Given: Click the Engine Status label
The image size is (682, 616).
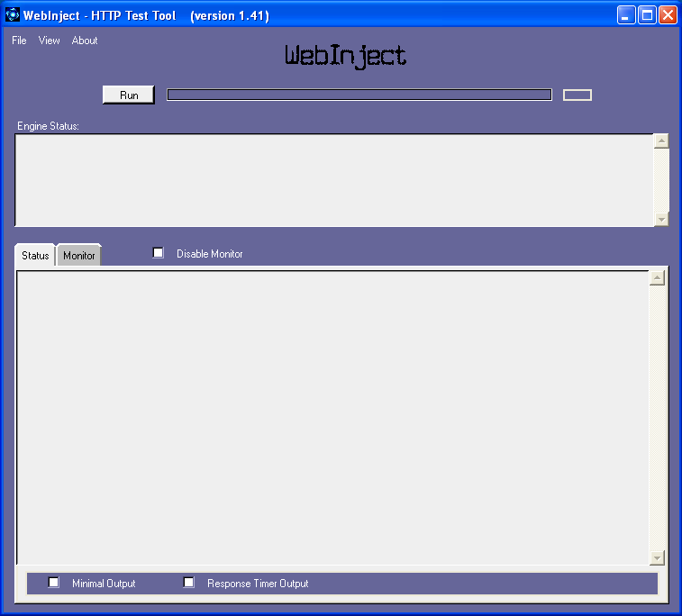Looking at the screenshot, I should point(48,126).
